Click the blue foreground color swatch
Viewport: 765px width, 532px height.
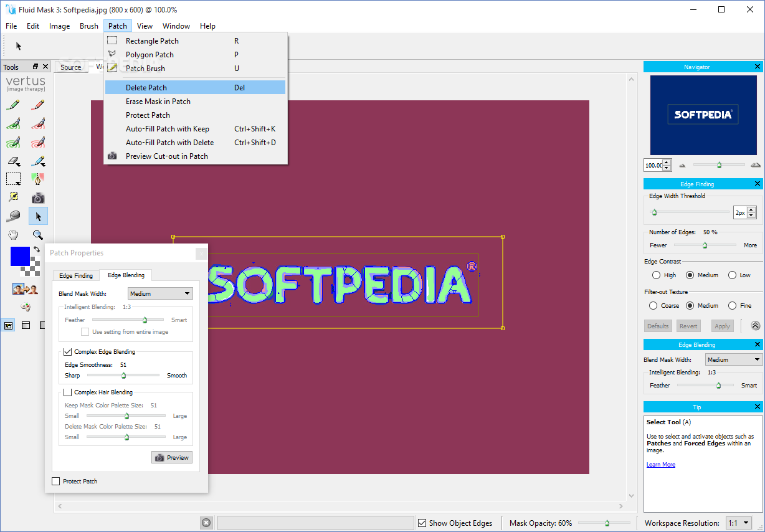pyautogui.click(x=20, y=256)
